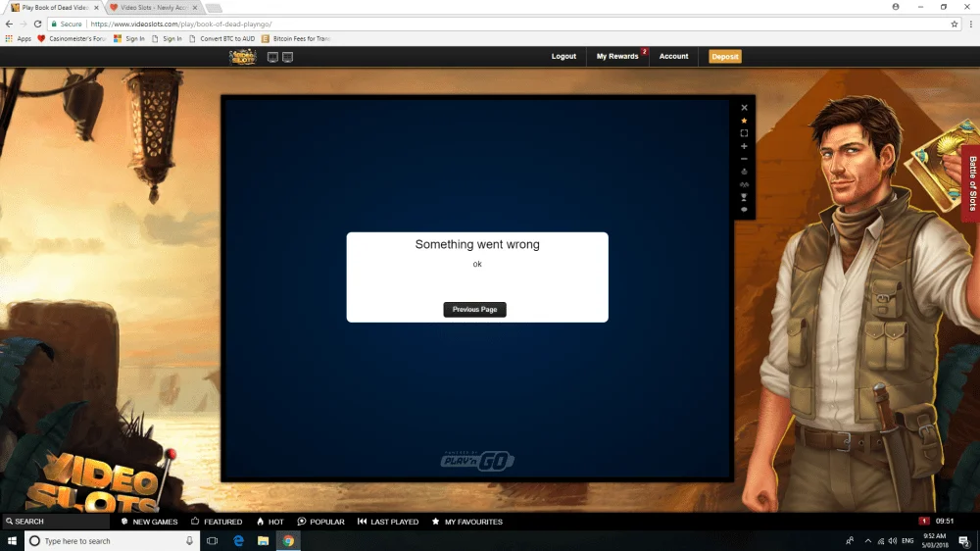
Task: Close the game window with the X icon
Action: 744,108
